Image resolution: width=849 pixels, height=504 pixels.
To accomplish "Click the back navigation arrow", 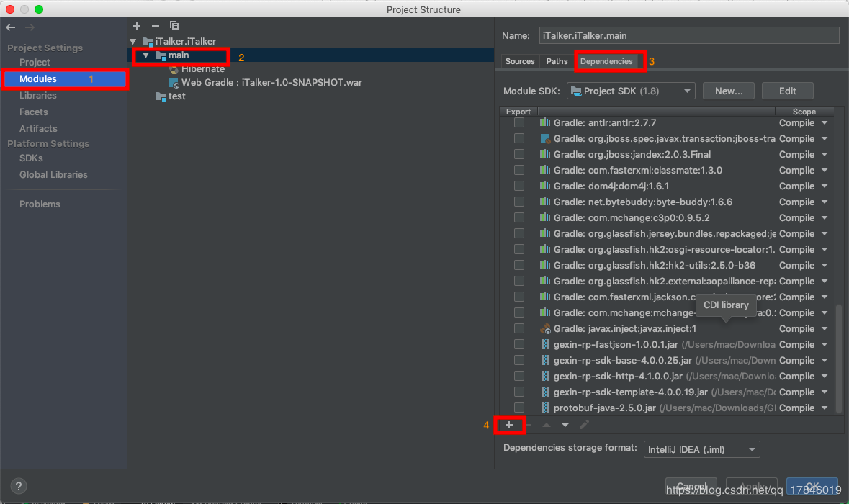I will click(x=11, y=27).
